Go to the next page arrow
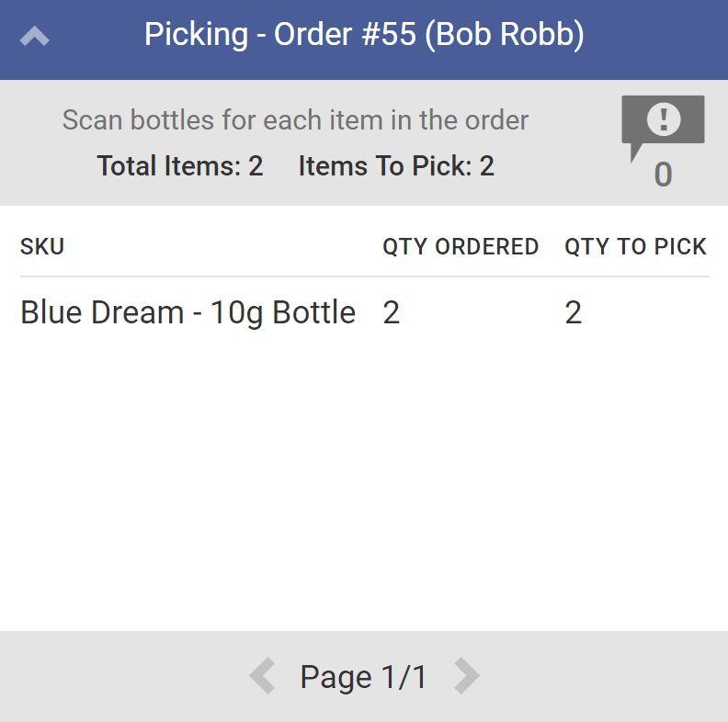This screenshot has height=722, width=728. [x=467, y=677]
